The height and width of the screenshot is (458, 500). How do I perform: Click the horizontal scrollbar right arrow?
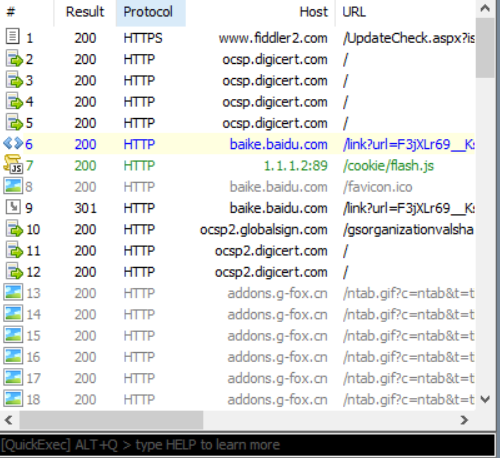(x=464, y=420)
